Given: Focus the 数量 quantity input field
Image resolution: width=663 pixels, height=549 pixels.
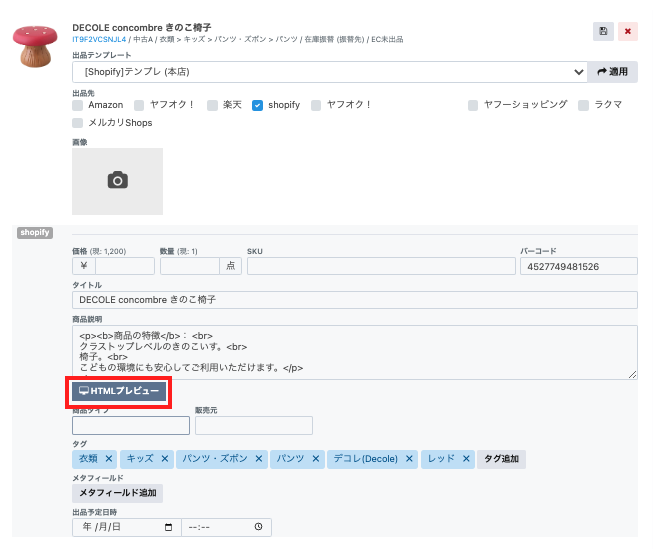Looking at the screenshot, I should (x=190, y=266).
